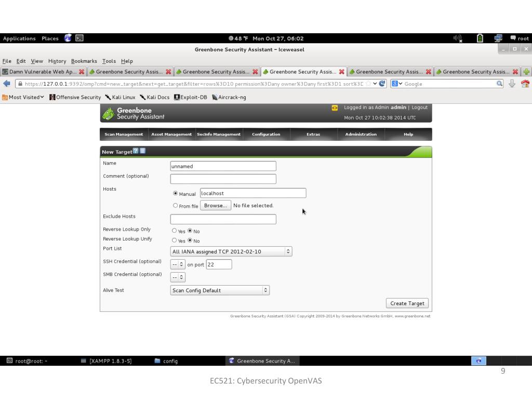The width and height of the screenshot is (532, 399).
Task: Open the address bar history dropdown arrow
Action: pyautogui.click(x=375, y=84)
